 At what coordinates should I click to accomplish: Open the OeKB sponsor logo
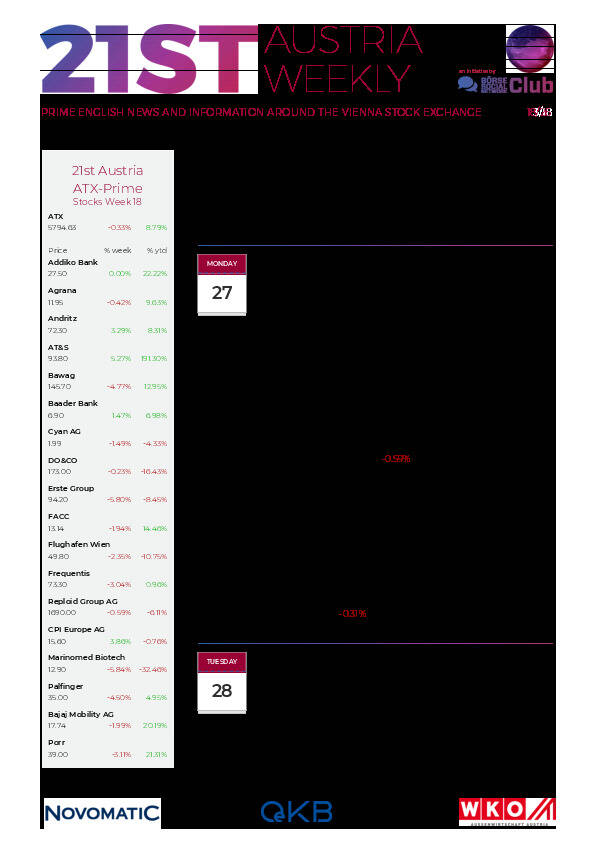(x=296, y=812)
